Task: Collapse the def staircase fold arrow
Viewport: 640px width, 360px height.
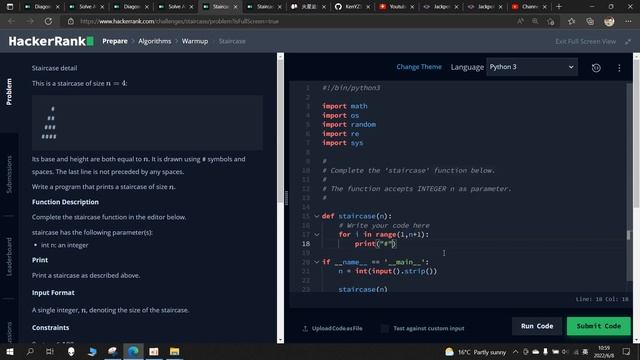Action: tap(316, 216)
